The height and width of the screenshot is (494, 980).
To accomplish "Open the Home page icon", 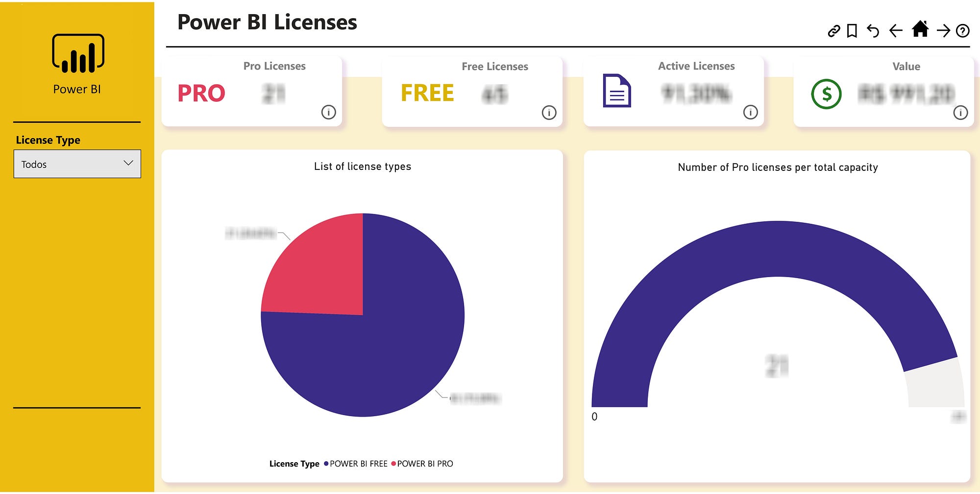I will (x=920, y=29).
